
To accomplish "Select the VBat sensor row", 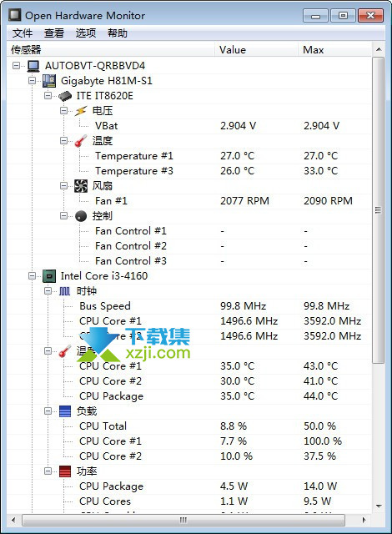I will click(189, 126).
